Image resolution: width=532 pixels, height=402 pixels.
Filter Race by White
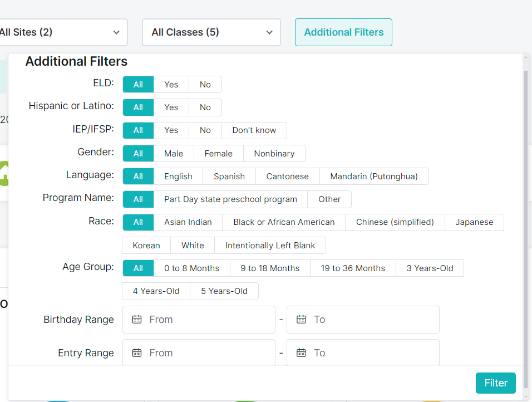(193, 245)
